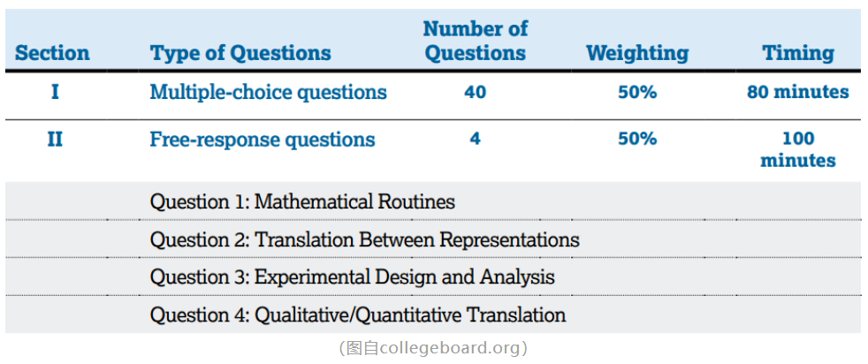Image resolution: width=868 pixels, height=364 pixels.
Task: Click the Timing column header
Action: coord(797,53)
